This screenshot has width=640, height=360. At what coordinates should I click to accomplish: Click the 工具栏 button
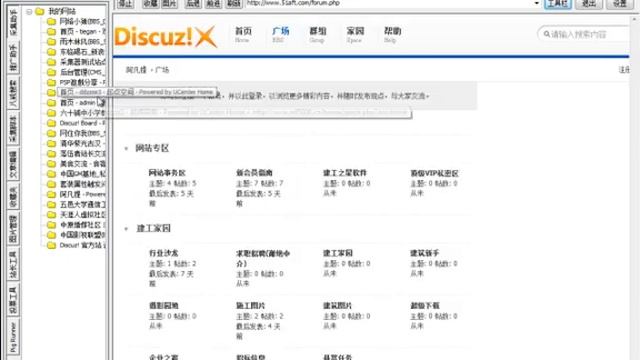[x=558, y=4]
